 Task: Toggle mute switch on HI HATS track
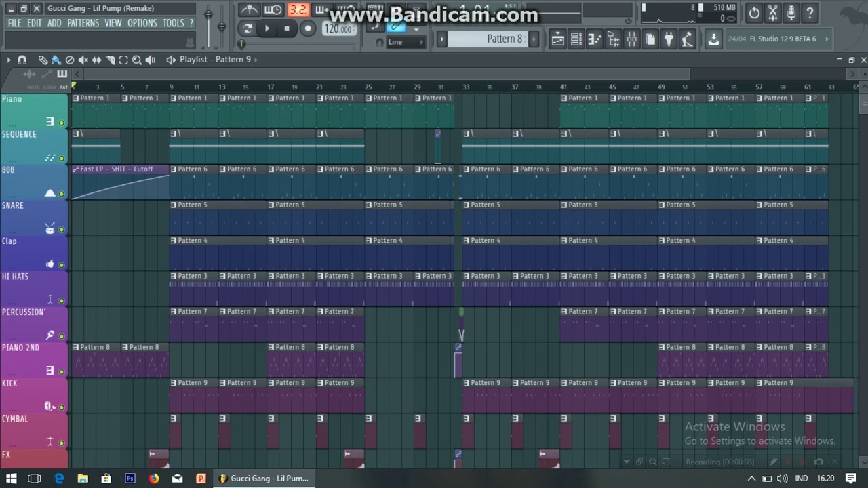coord(62,300)
